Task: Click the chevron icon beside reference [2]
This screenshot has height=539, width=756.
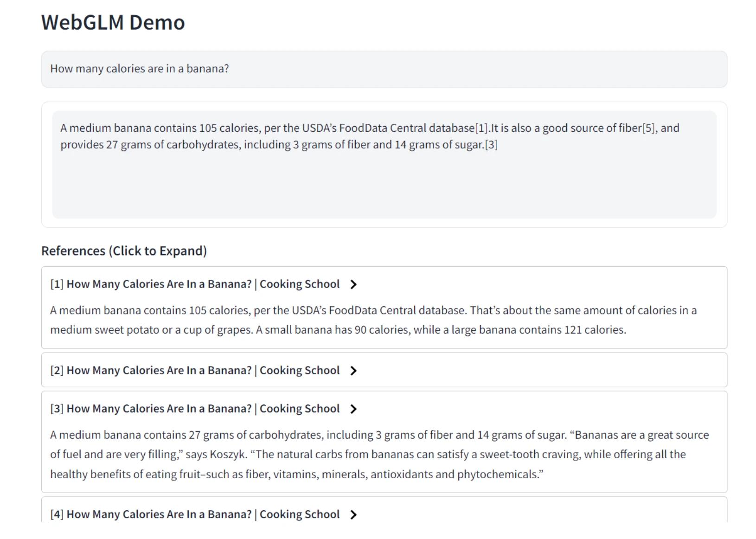Action: coord(353,371)
